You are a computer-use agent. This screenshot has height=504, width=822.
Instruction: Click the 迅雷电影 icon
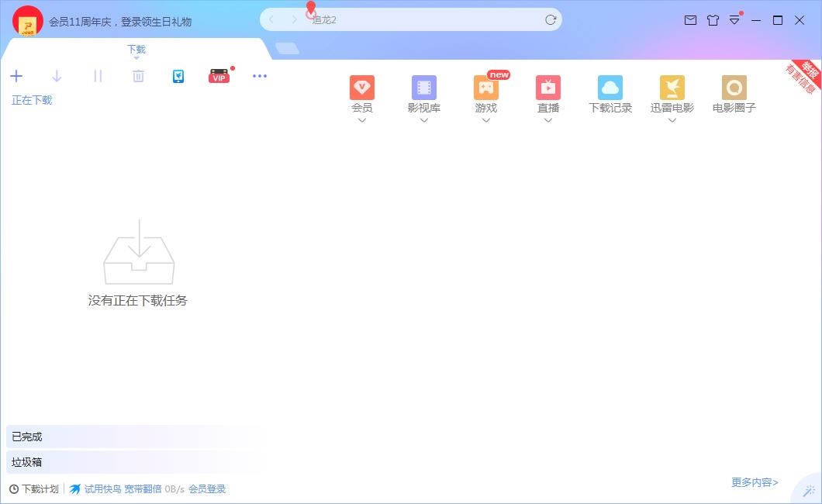point(672,89)
